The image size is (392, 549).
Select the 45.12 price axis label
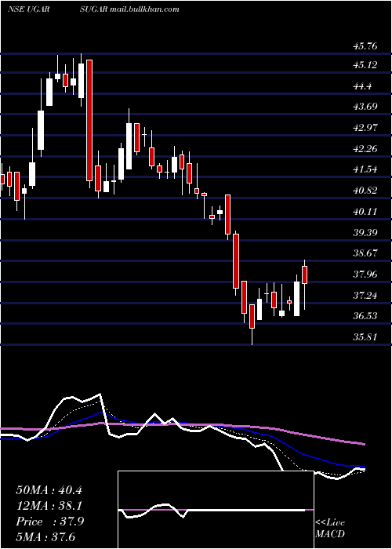(365, 65)
